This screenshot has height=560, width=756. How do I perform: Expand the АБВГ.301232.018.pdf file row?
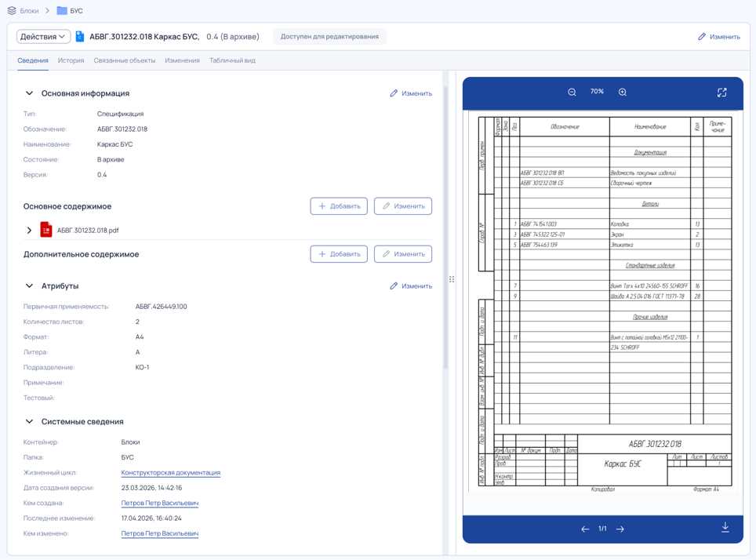coord(30,230)
